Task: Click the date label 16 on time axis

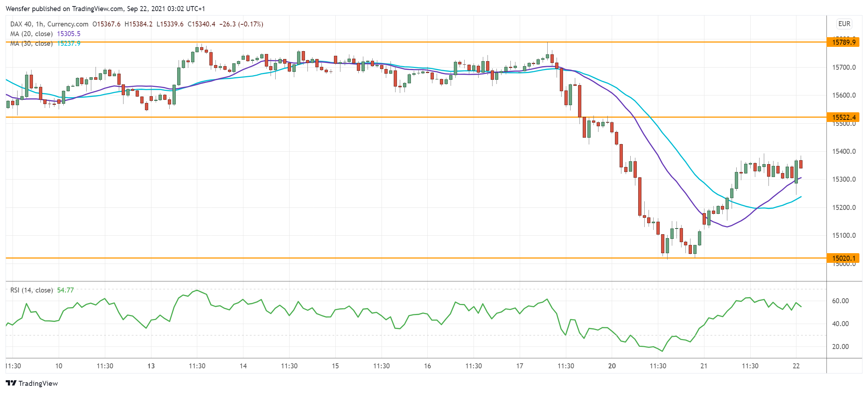Action: [x=427, y=366]
